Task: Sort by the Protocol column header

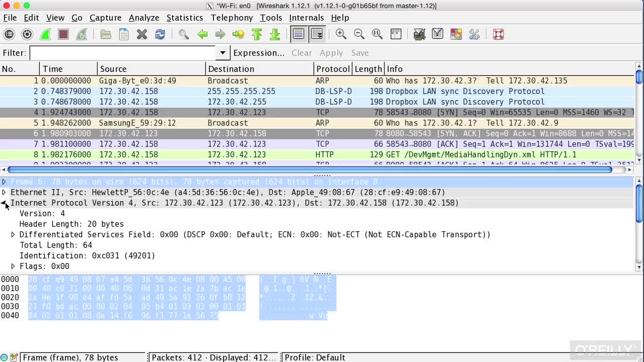Action: click(x=333, y=69)
